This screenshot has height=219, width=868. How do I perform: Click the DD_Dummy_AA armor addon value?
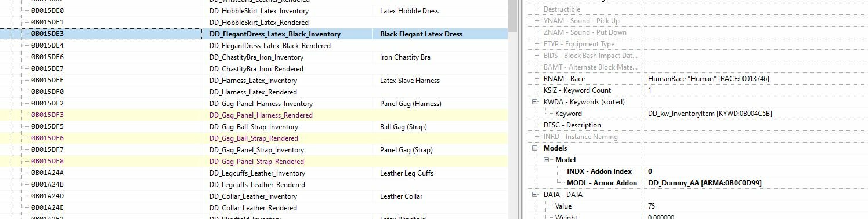(x=704, y=183)
